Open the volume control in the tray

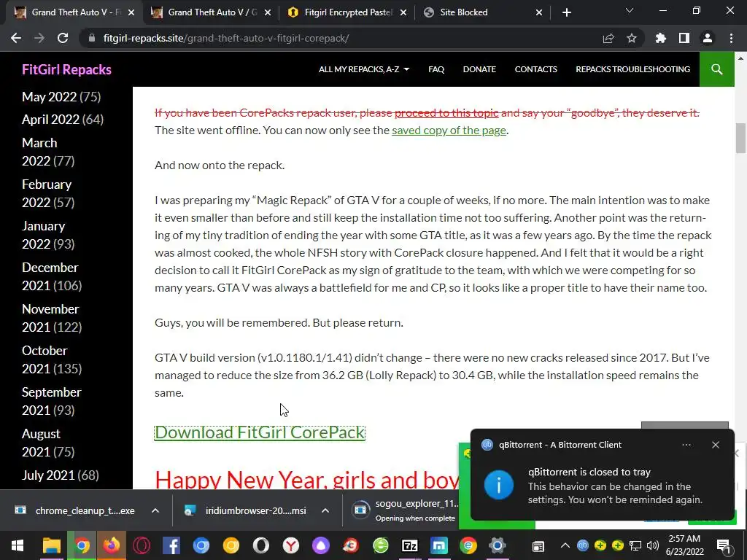click(x=653, y=545)
